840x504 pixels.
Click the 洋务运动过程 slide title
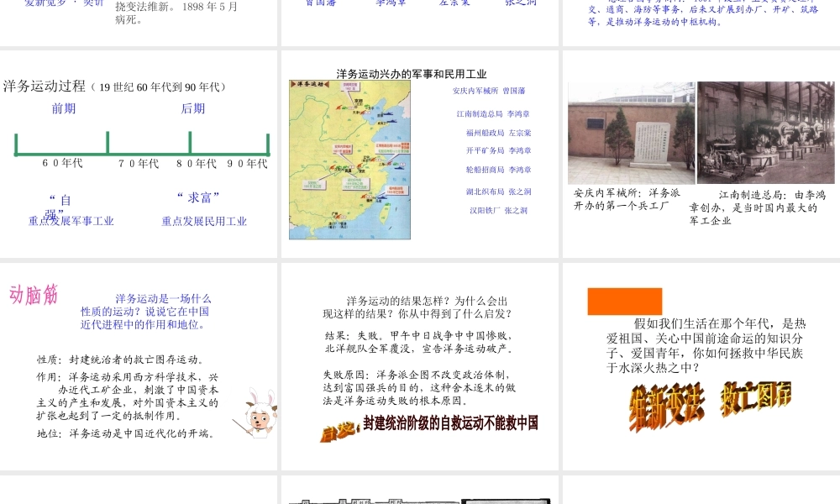[x=45, y=86]
